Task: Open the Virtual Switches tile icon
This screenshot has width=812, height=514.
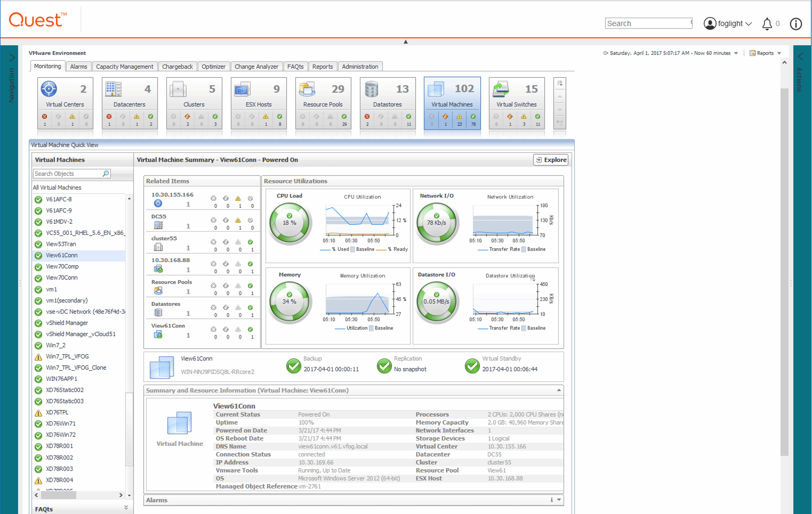Action: 500,88
